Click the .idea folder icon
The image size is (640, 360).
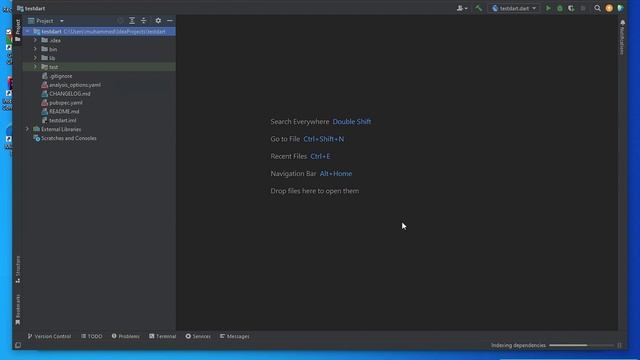(44, 40)
